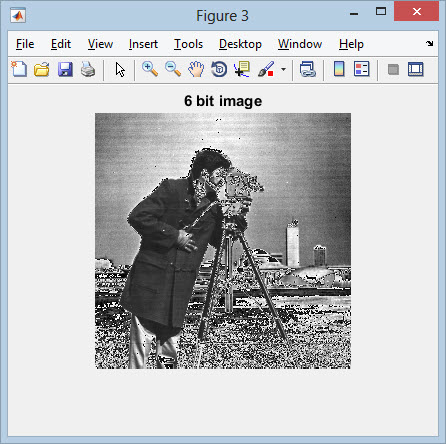This screenshot has width=446, height=444.
Task: Open a file with the folder icon
Action: tap(42, 69)
